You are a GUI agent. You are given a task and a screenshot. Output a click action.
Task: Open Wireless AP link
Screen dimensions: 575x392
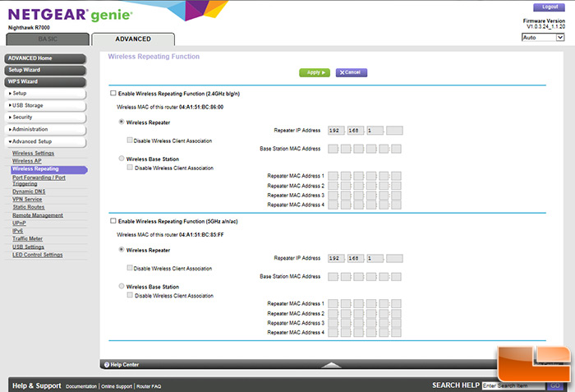click(27, 161)
